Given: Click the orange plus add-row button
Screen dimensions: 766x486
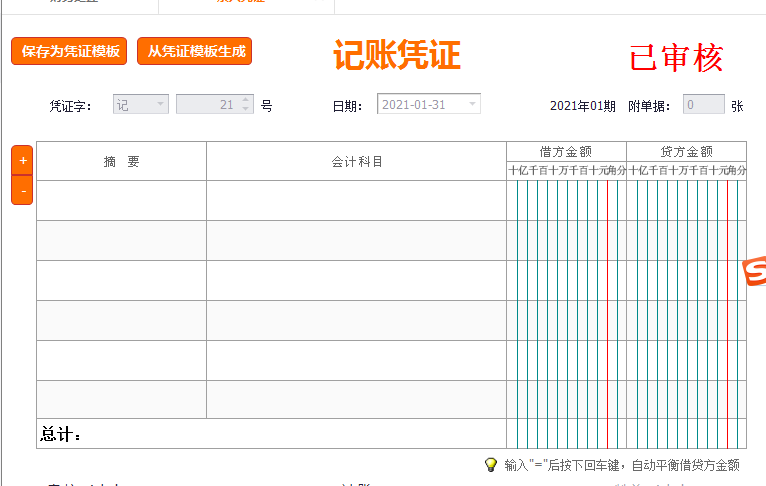Looking at the screenshot, I should [22, 160].
